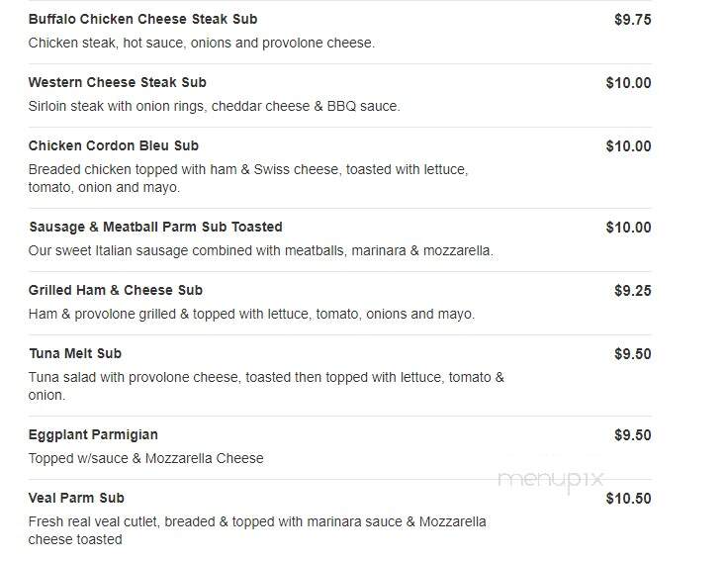Select Buffalo Chicken Cheese Steak Sub title
Viewport: 728px width, 561px height.
coord(142,19)
